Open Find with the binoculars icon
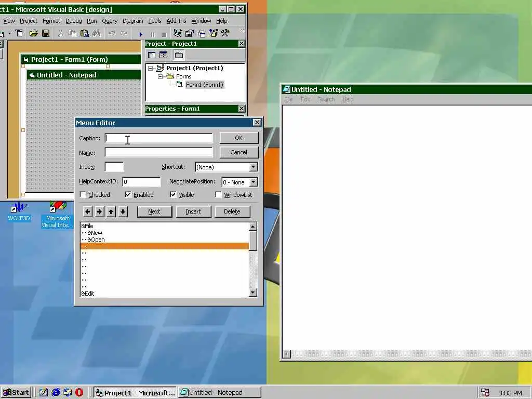Image resolution: width=532 pixels, height=399 pixels. pyautogui.click(x=96, y=33)
